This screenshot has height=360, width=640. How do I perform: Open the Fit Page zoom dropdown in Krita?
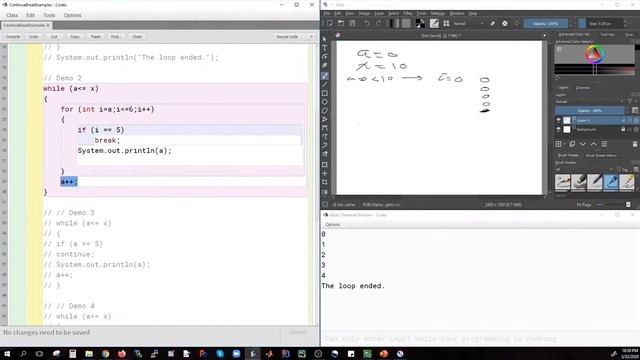click(x=584, y=204)
